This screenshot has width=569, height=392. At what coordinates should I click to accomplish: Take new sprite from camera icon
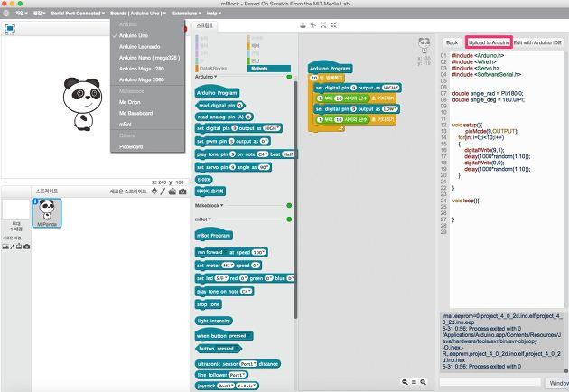pos(182,191)
